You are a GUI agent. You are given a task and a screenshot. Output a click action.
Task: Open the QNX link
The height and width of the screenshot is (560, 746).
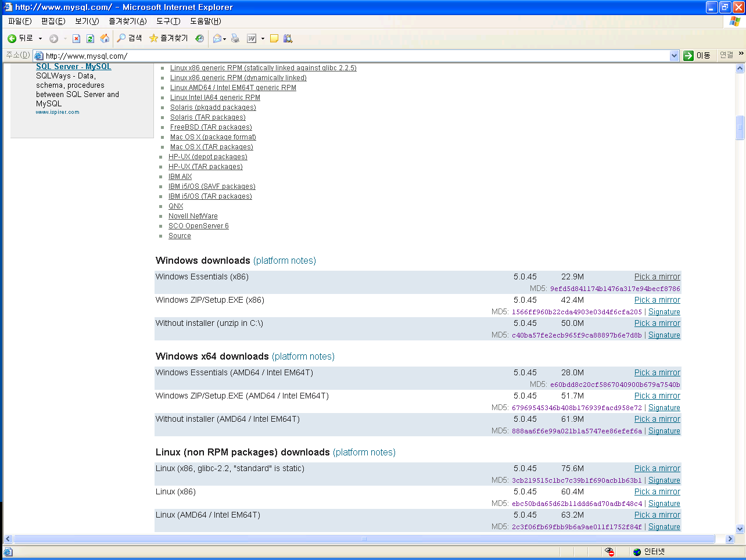[175, 206]
